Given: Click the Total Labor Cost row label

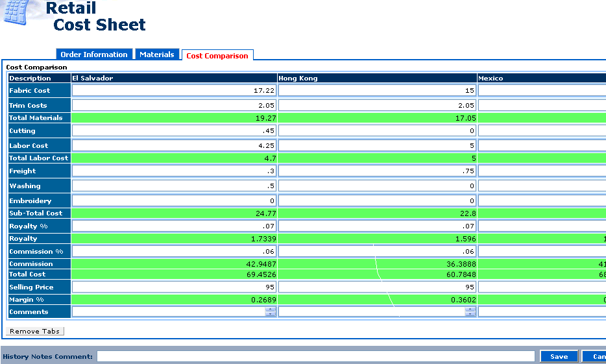Looking at the screenshot, I should [39, 158].
